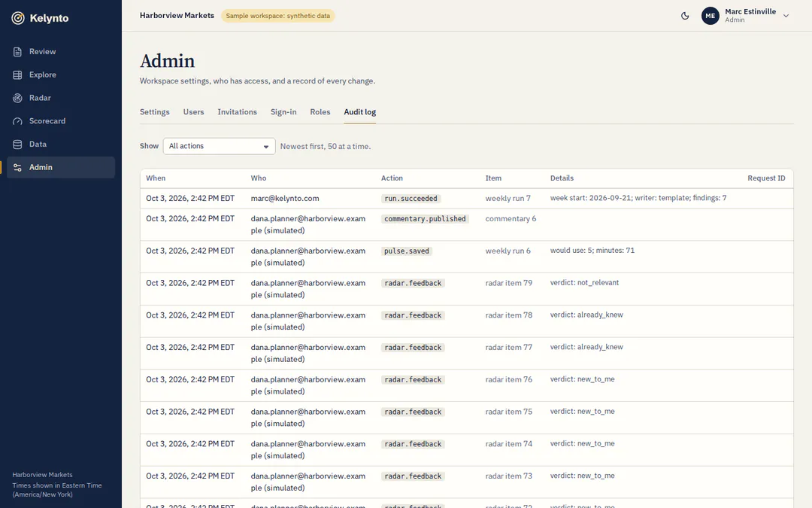This screenshot has width=812, height=508.
Task: Open Review from the sidebar icon
Action: point(17,52)
